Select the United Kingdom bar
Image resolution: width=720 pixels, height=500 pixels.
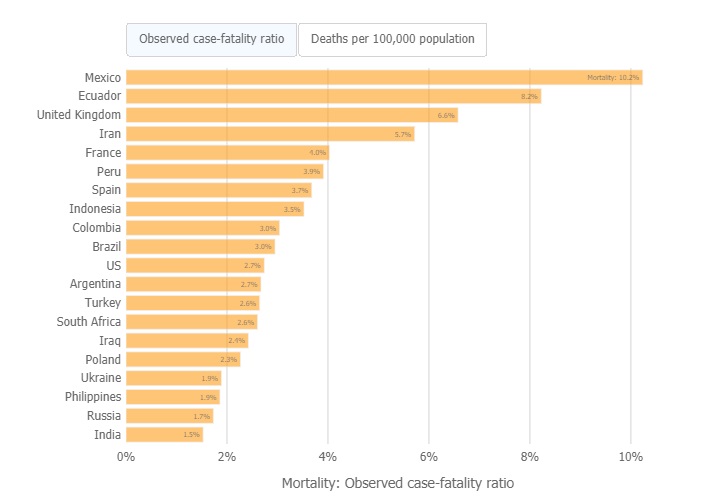pos(291,115)
